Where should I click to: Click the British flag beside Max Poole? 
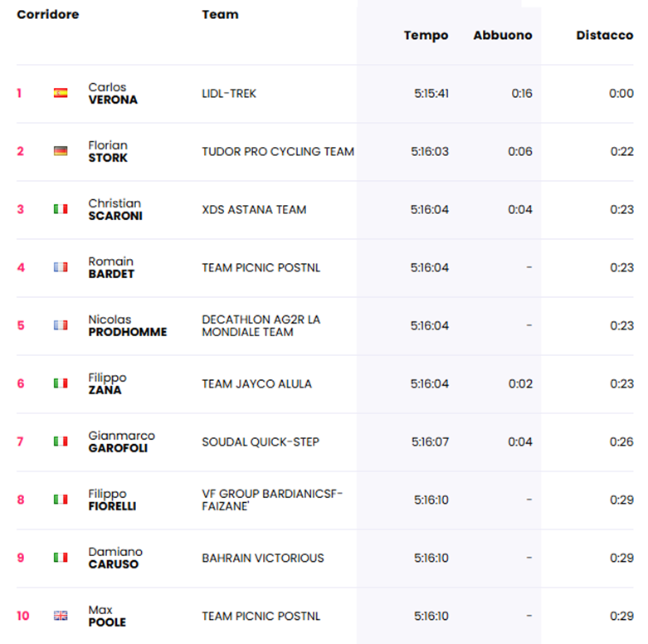click(x=61, y=616)
